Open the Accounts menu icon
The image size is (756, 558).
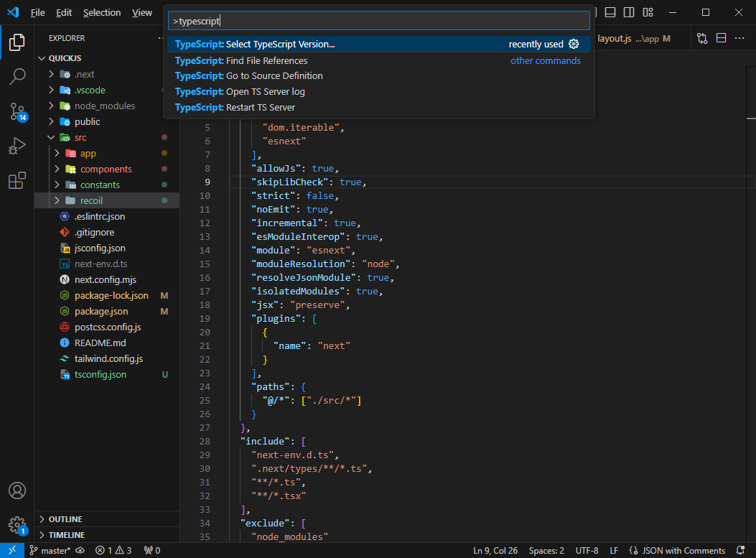coord(17,490)
